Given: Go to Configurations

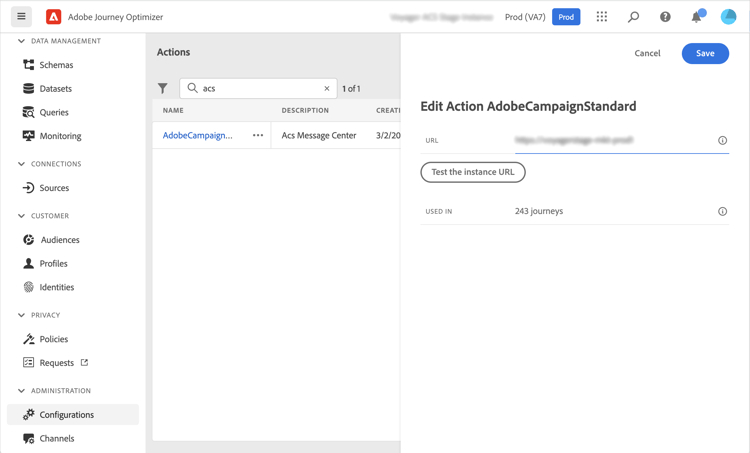Looking at the screenshot, I should coord(73,414).
